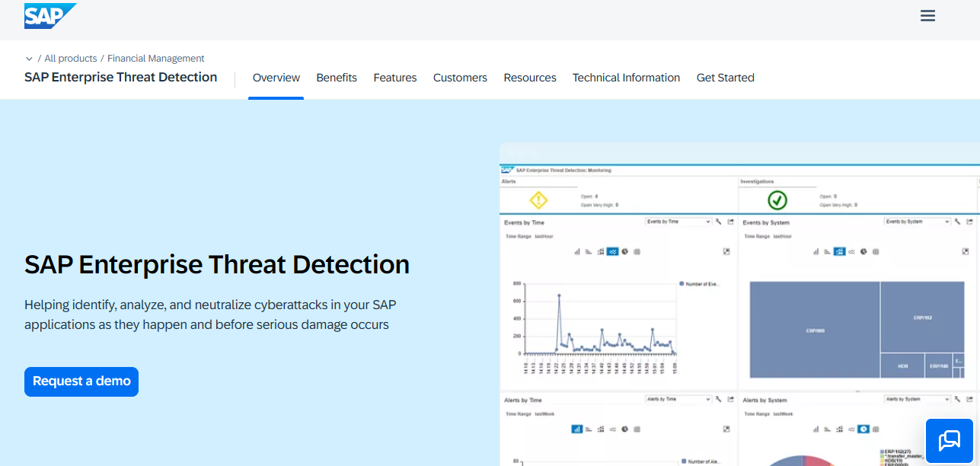
Task: Click the large SAP Enterprise Threat Detection heading
Action: coord(217,264)
